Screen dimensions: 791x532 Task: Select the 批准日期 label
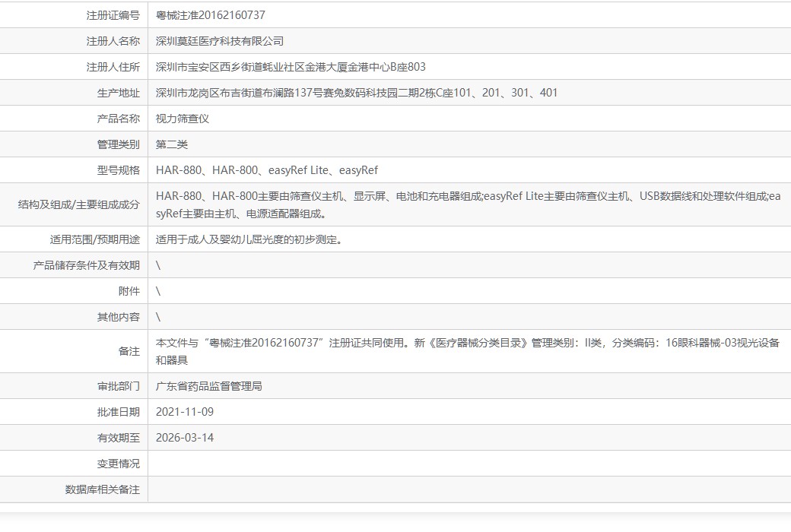(x=118, y=412)
